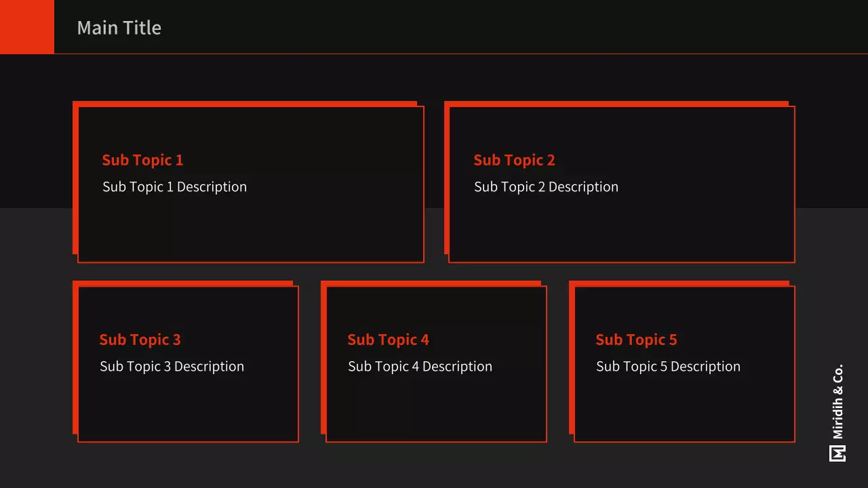Select the Sub Topic 4 Description text
Image resolution: width=868 pixels, height=488 pixels.
pyautogui.click(x=420, y=367)
